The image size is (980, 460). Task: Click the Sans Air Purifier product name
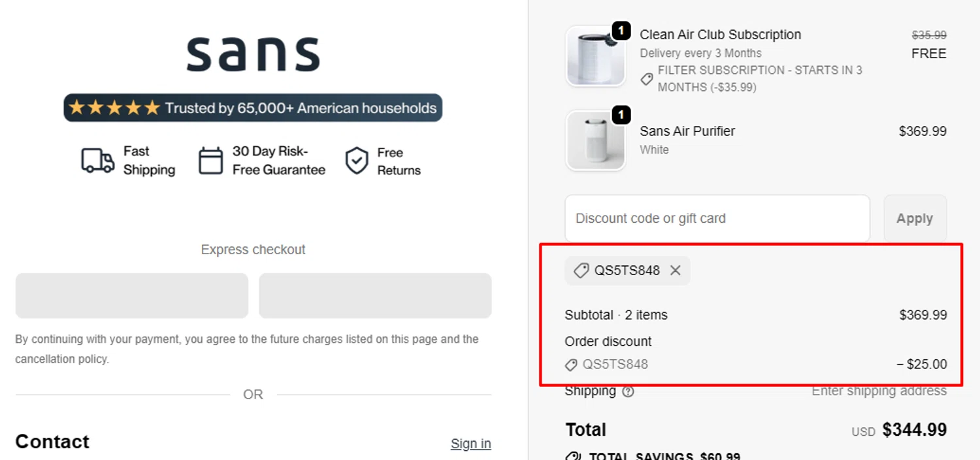pyautogui.click(x=687, y=131)
